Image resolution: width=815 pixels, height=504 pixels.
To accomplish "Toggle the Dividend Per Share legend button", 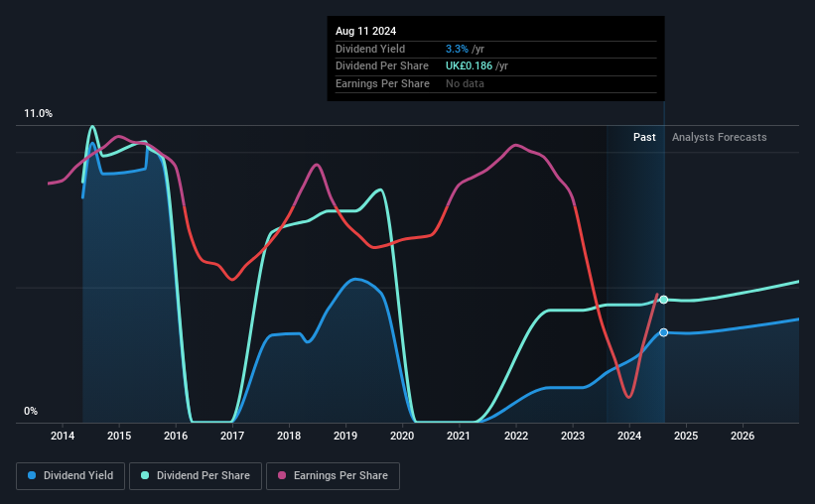I will coord(196,476).
